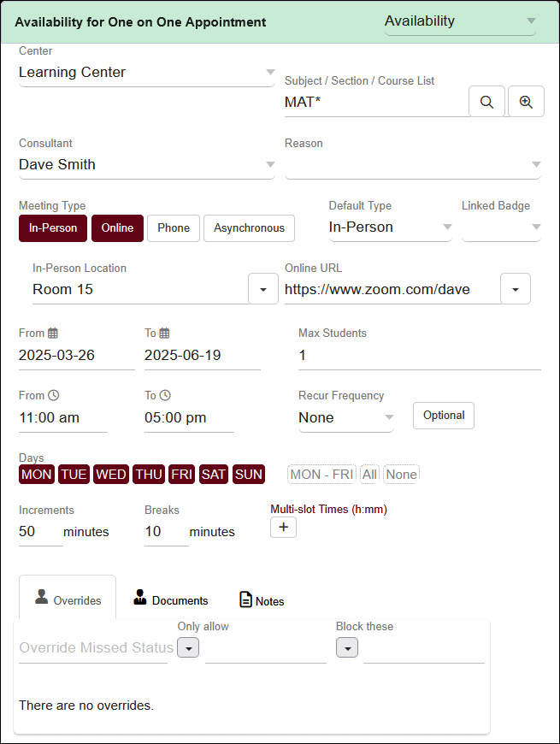Click the zoom-plus advanced search icon
This screenshot has height=744, width=560.
click(x=526, y=102)
